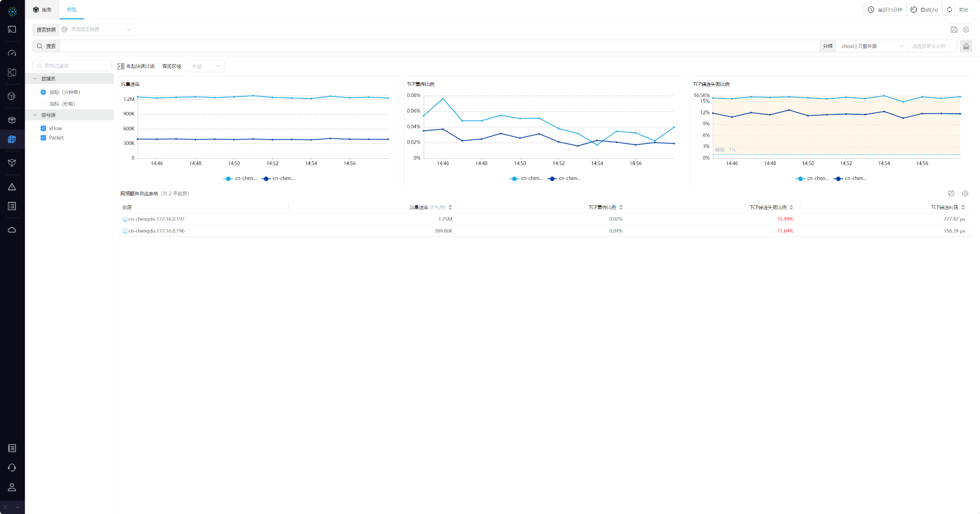
Task: Click the save snapshot floppy-disk icon
Action: click(x=953, y=30)
